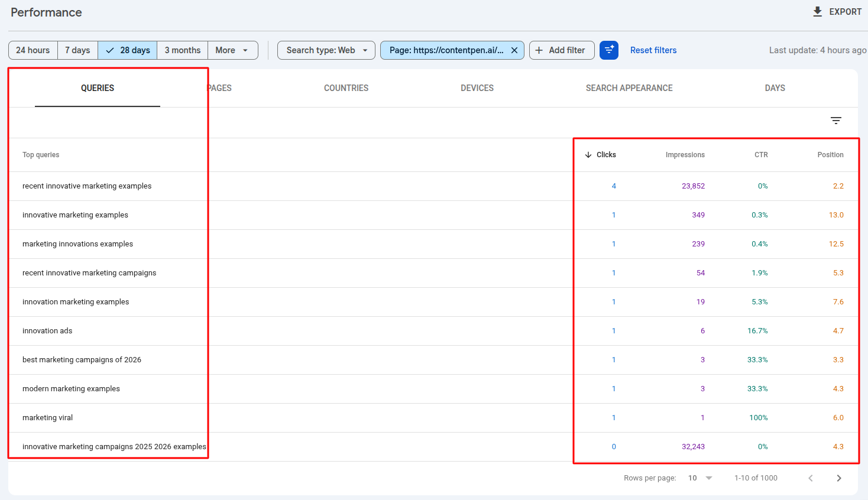This screenshot has width=868, height=500.
Task: Go to the previous results page
Action: click(810, 478)
